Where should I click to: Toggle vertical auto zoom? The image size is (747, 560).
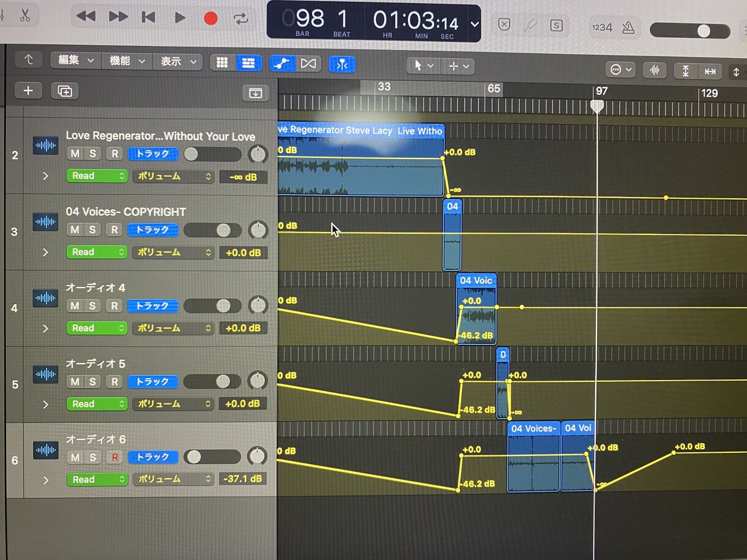685,71
